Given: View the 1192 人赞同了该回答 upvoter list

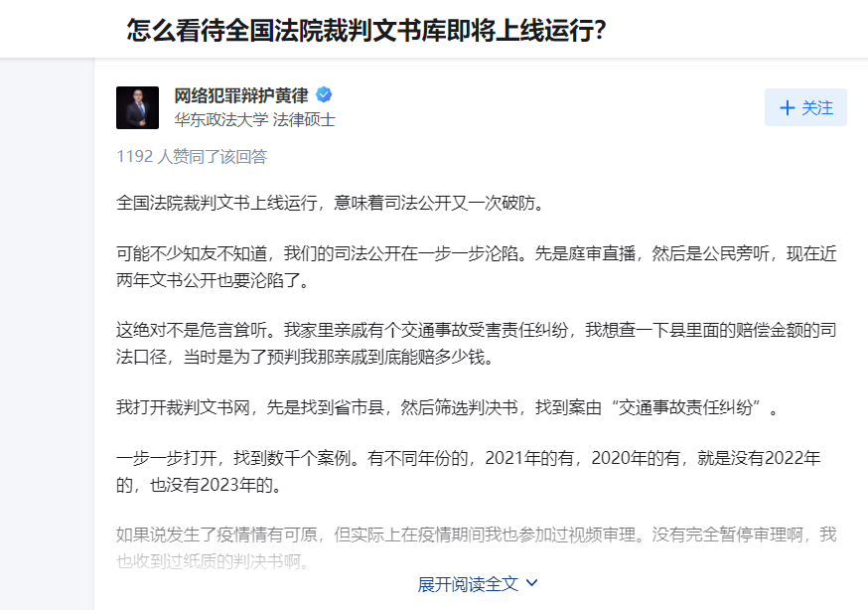Looking at the screenshot, I should (192, 157).
